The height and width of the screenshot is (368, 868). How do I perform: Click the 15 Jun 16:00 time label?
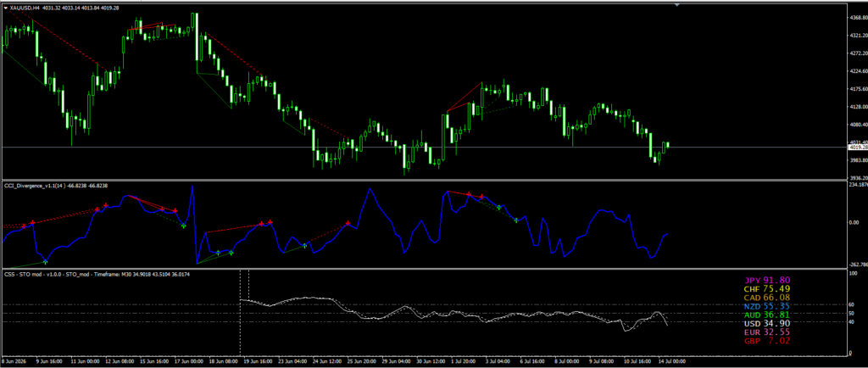click(153, 361)
